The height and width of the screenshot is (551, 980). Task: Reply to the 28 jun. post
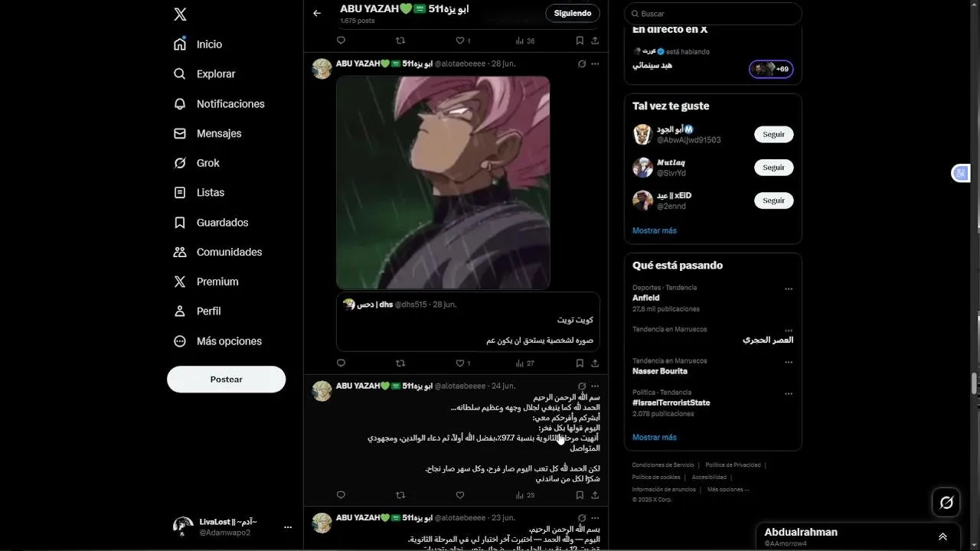[x=341, y=364]
